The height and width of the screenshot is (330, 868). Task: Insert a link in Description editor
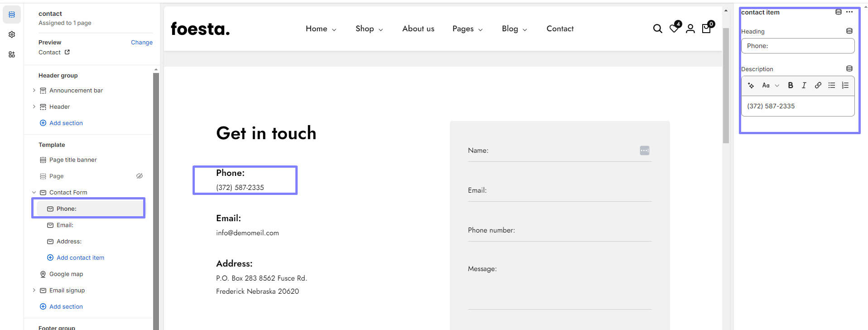818,85
